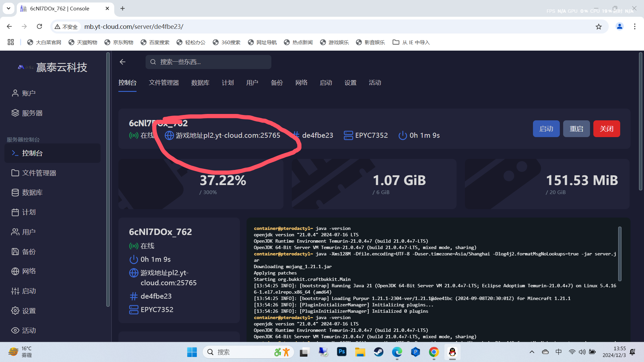Click the EPYC7352 node icon in header
This screenshot has height=362, width=644.
[348, 135]
